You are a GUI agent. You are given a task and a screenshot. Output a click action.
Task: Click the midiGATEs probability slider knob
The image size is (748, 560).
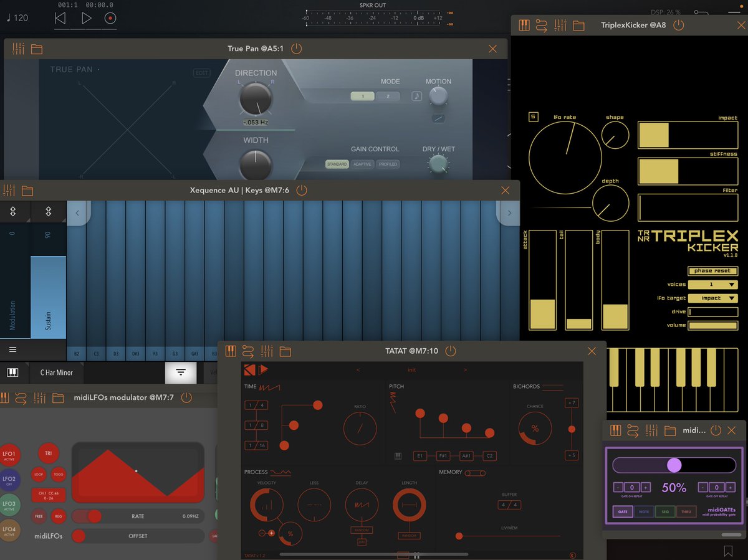coord(674,465)
